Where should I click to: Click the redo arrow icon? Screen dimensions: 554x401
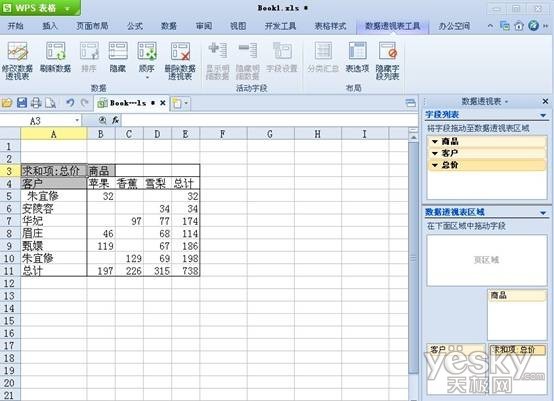(84, 103)
